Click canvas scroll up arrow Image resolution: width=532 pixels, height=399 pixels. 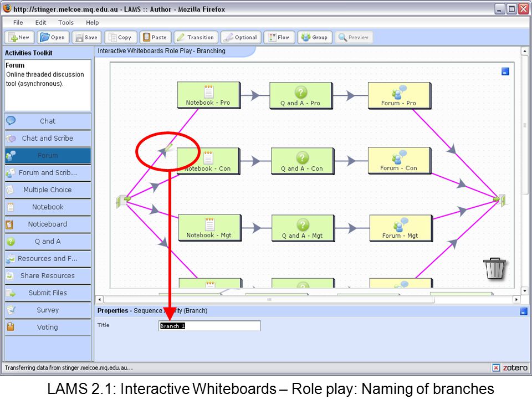coord(525,51)
